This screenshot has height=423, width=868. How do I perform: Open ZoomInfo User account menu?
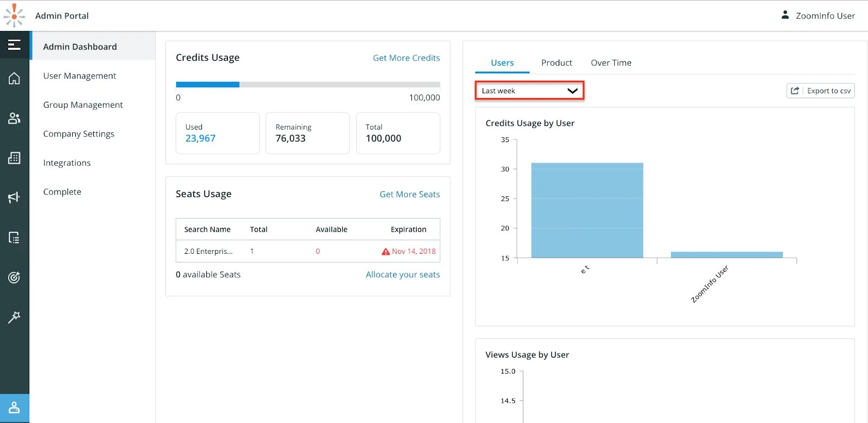(818, 16)
